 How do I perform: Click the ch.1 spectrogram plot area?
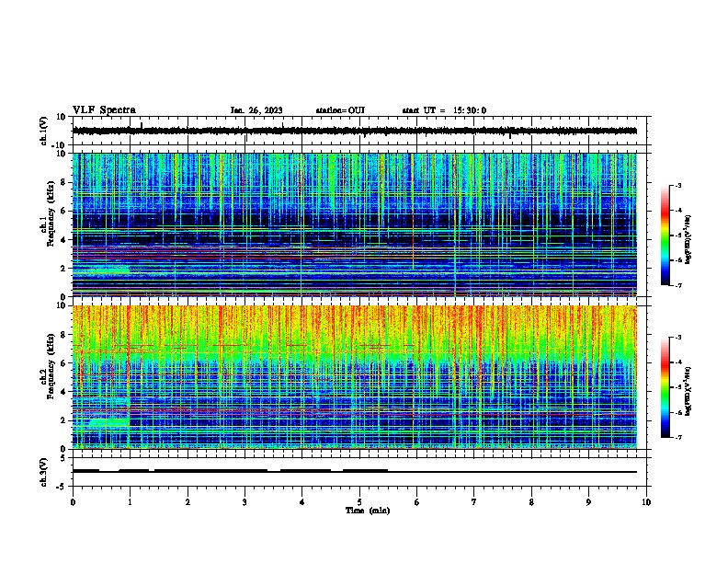pos(355,224)
